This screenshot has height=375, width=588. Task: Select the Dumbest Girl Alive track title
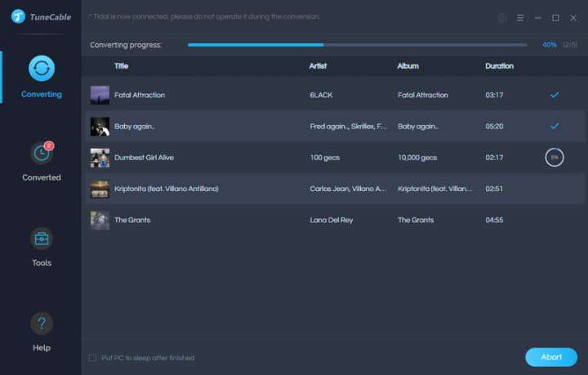click(x=144, y=158)
